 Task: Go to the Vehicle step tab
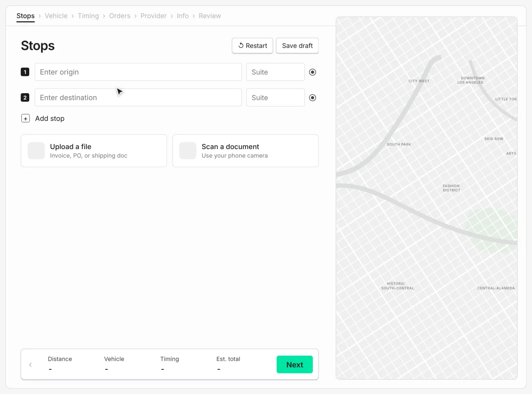pyautogui.click(x=56, y=16)
